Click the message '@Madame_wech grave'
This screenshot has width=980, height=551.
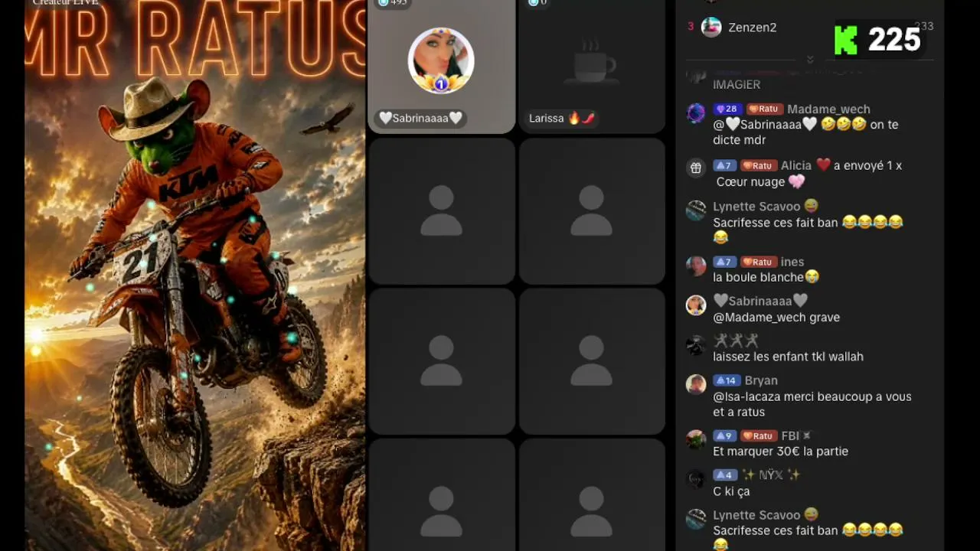(x=776, y=317)
